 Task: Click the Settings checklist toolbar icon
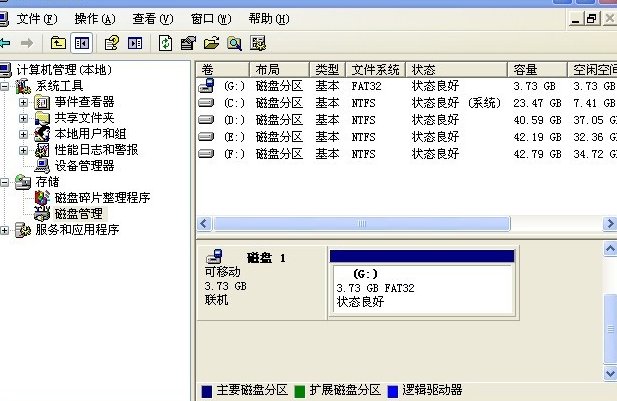pyautogui.click(x=258, y=43)
